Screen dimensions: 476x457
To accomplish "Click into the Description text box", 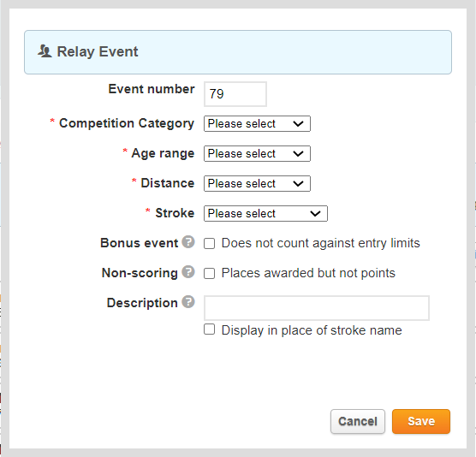I will pos(317,308).
